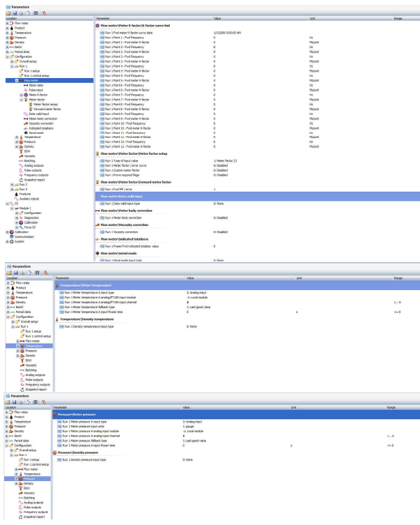Select Pressure\Meter pressure group header
The height and width of the screenshot is (525, 420).
pos(236,415)
